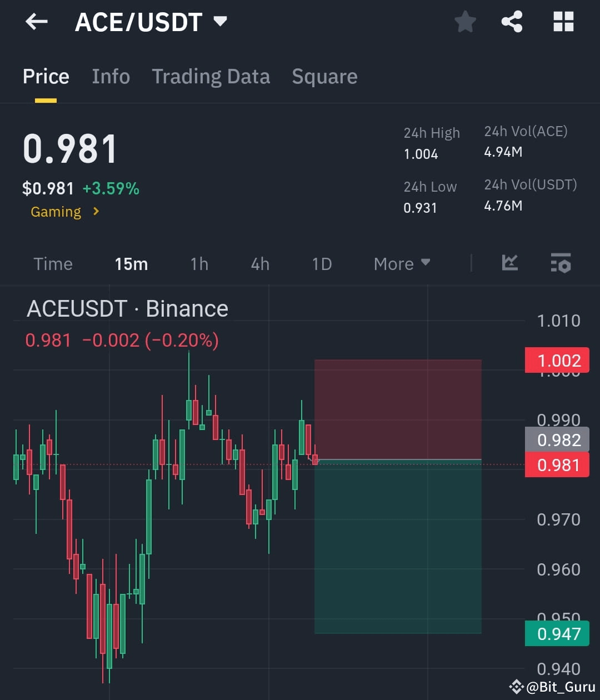Screen dimensions: 600x700
Task: Click the back arrow at top left
Action: coord(36,21)
